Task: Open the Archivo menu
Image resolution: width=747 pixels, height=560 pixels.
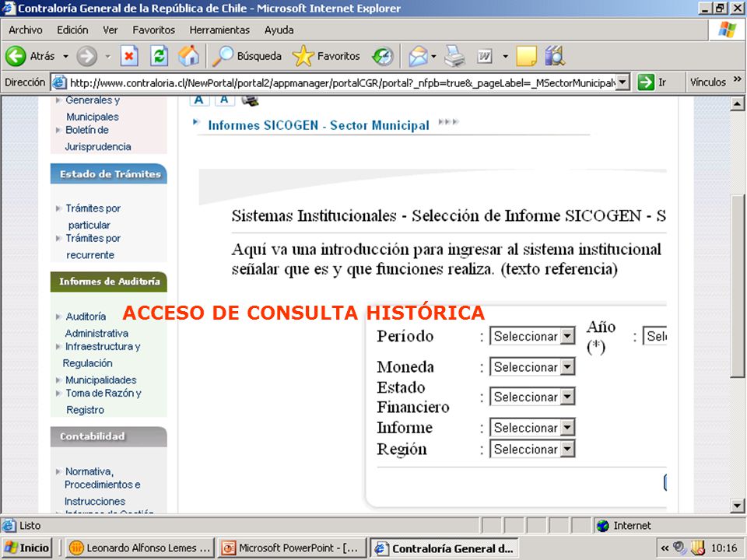Action: (25, 30)
